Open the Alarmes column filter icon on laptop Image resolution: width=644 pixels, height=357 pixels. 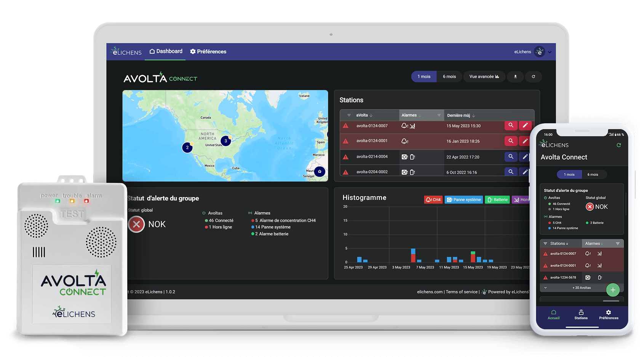tap(439, 115)
